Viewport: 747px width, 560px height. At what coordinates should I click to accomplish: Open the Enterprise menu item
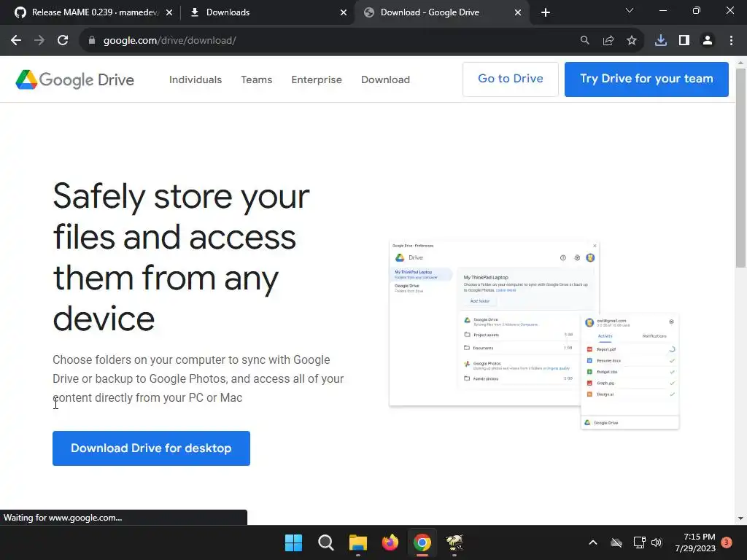click(317, 79)
